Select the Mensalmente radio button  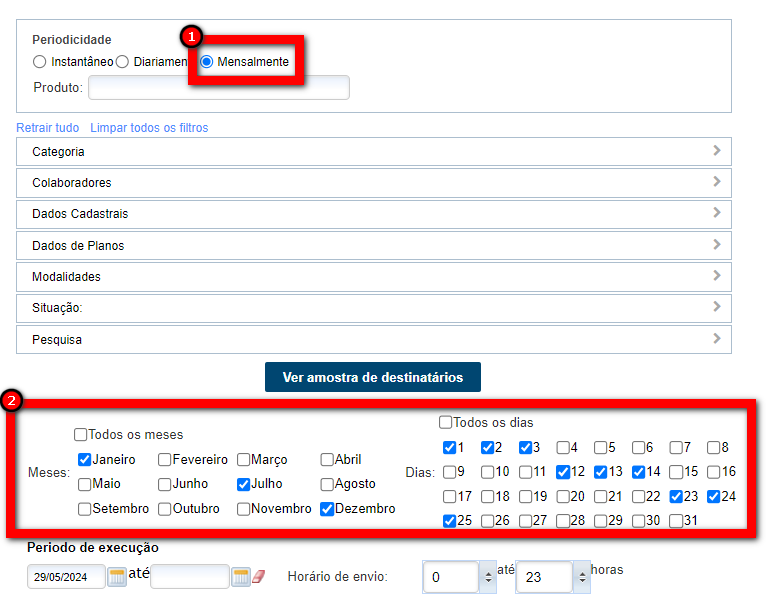207,62
